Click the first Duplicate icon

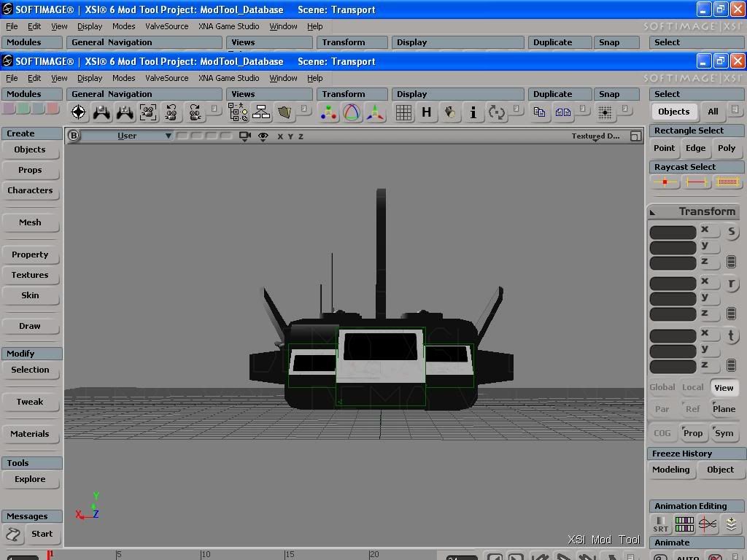[x=539, y=112]
